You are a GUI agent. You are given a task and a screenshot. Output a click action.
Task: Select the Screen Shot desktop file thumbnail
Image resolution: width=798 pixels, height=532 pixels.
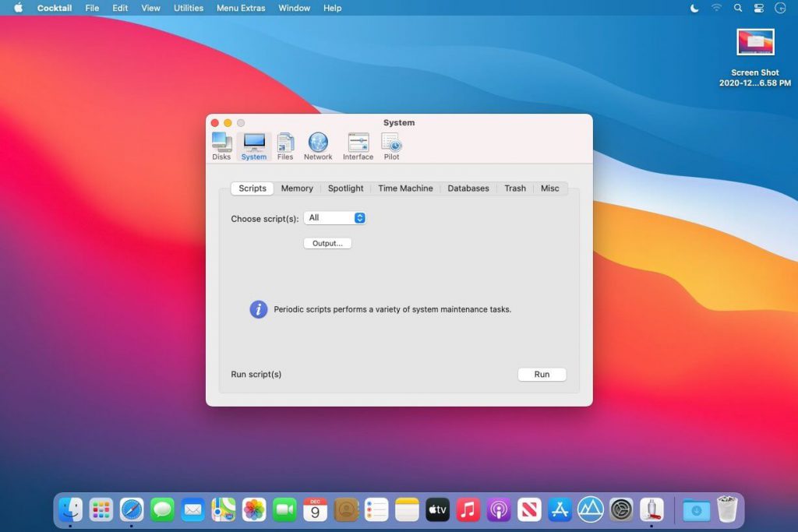tap(755, 43)
